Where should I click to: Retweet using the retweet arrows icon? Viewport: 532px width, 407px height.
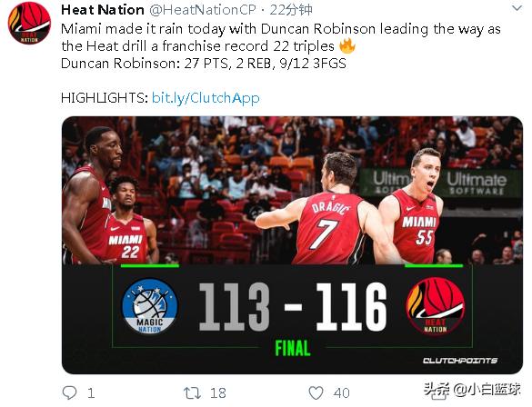tap(193, 392)
